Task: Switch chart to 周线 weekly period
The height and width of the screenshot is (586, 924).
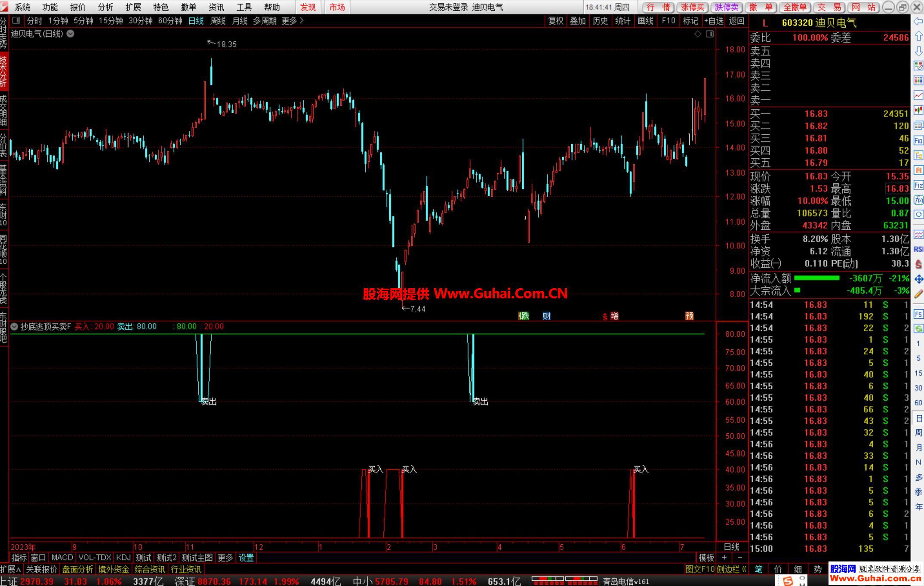Action: [218, 21]
